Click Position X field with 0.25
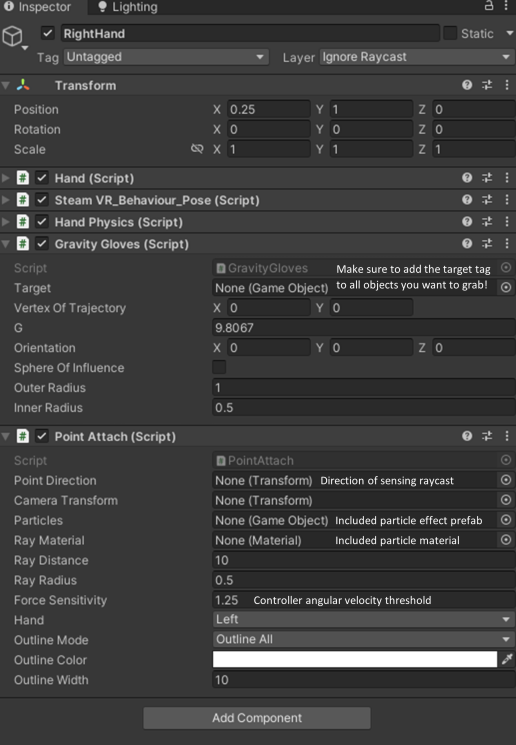516x745 pixels. click(x=268, y=109)
